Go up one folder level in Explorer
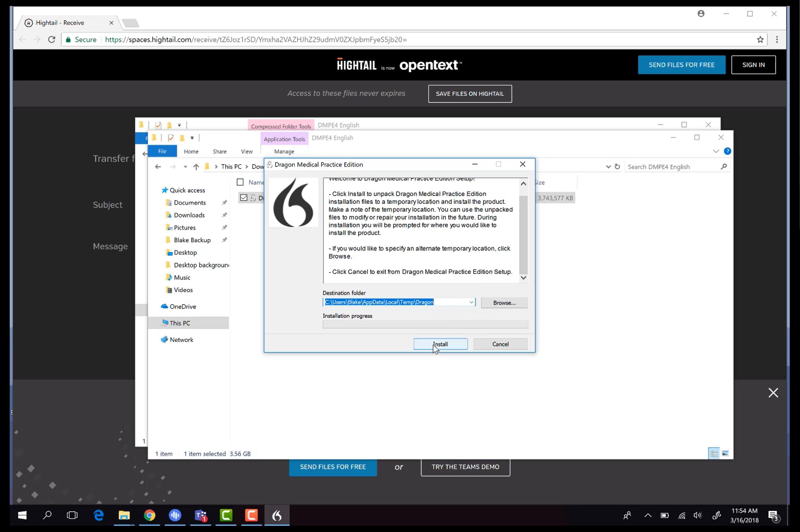Viewport: 800px width, 532px height. click(x=196, y=167)
